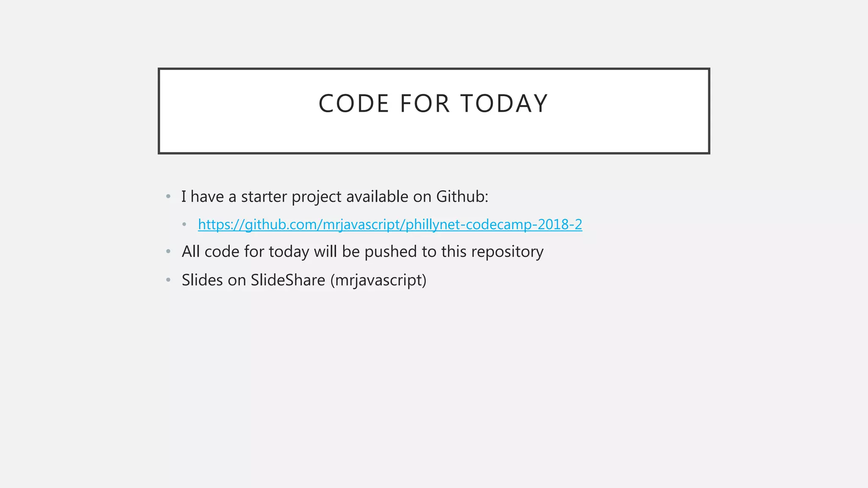Click the word 'repository' in the second bullet
The height and width of the screenshot is (488, 868).
507,252
